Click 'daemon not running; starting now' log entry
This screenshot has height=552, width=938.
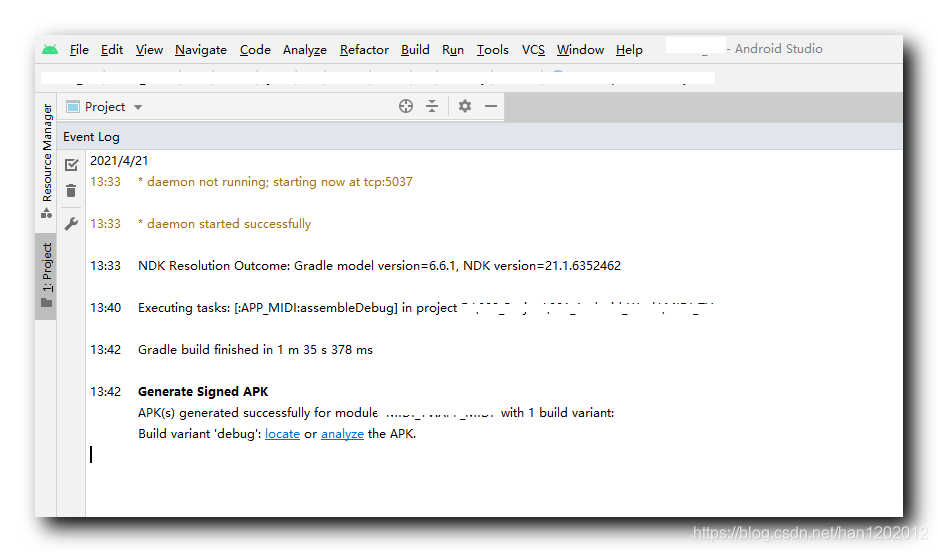tap(275, 182)
